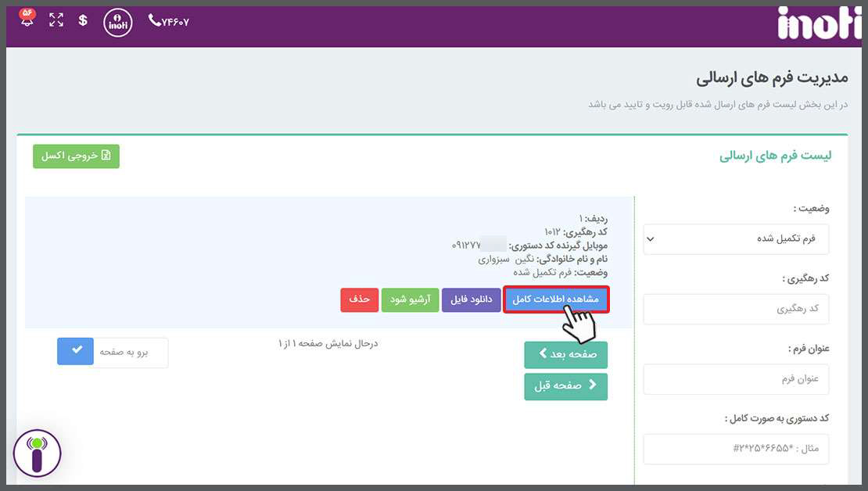Click the کد رهگیری input field

pyautogui.click(x=736, y=309)
